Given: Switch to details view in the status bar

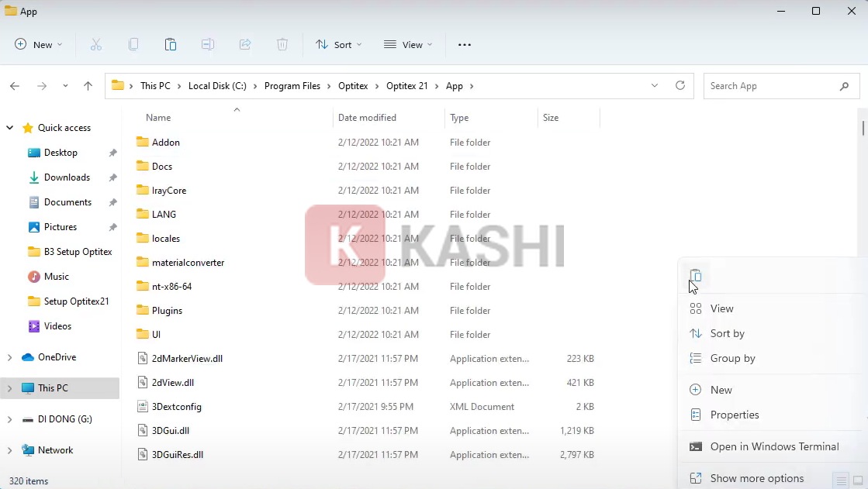Looking at the screenshot, I should pyautogui.click(x=841, y=480).
